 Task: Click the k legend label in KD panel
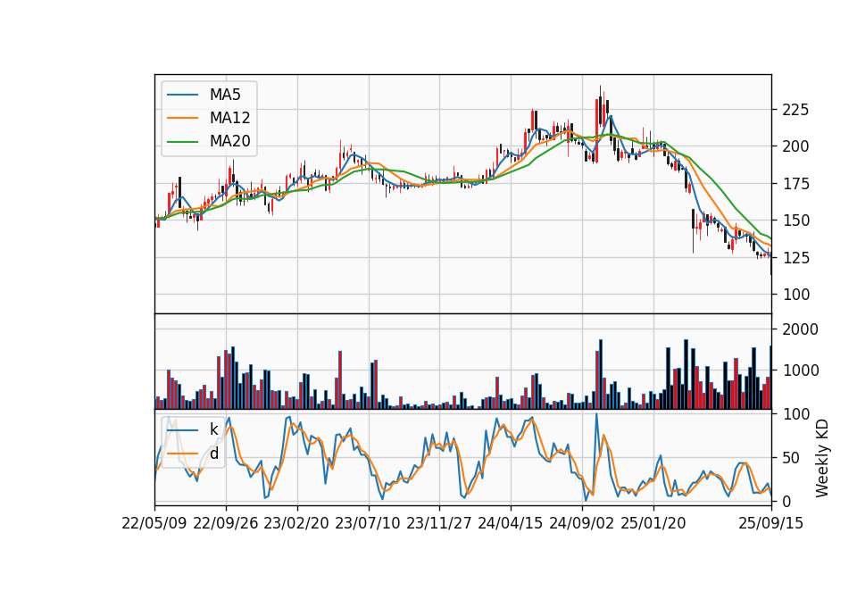pos(213,429)
